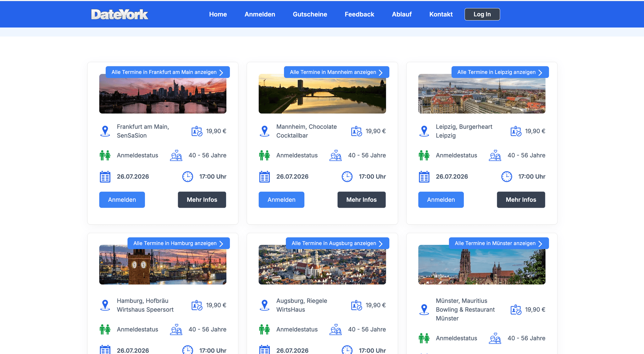This screenshot has height=354, width=644.
Task: Click the price badge icon in Leipzig card
Action: click(516, 131)
